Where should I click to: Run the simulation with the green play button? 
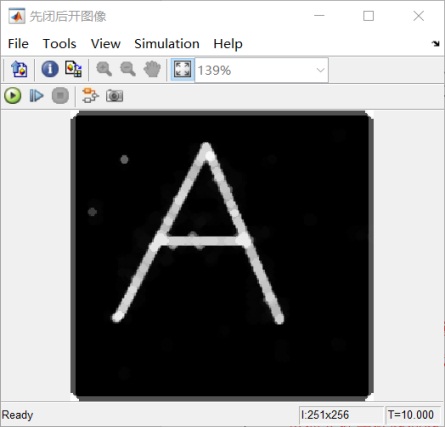point(13,96)
